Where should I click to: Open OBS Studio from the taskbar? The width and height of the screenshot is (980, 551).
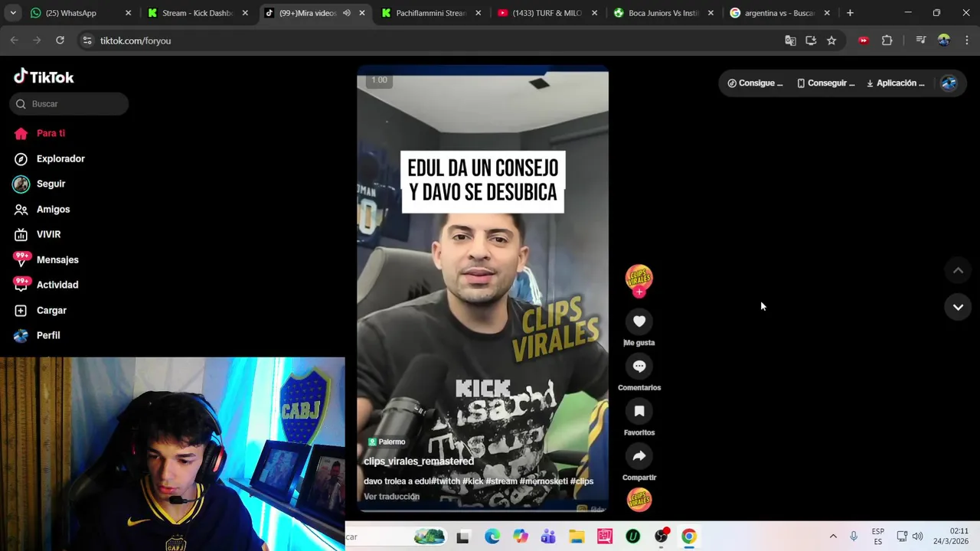point(661,536)
